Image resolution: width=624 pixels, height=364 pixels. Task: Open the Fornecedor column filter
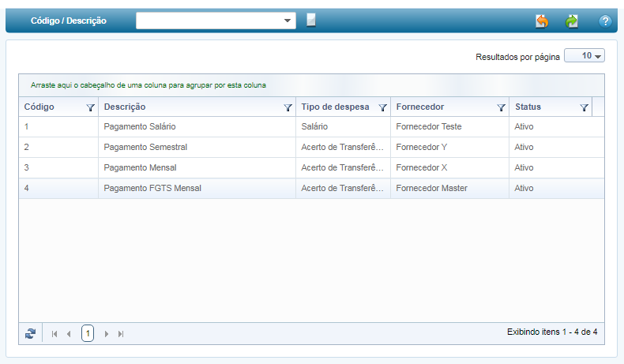click(501, 107)
